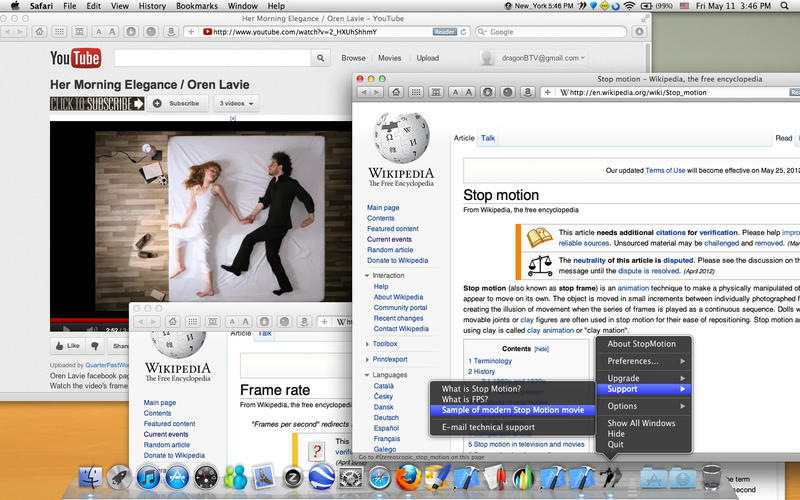Open Upgrade submenu in StopMotion menu
The image size is (800, 500).
click(x=644, y=378)
